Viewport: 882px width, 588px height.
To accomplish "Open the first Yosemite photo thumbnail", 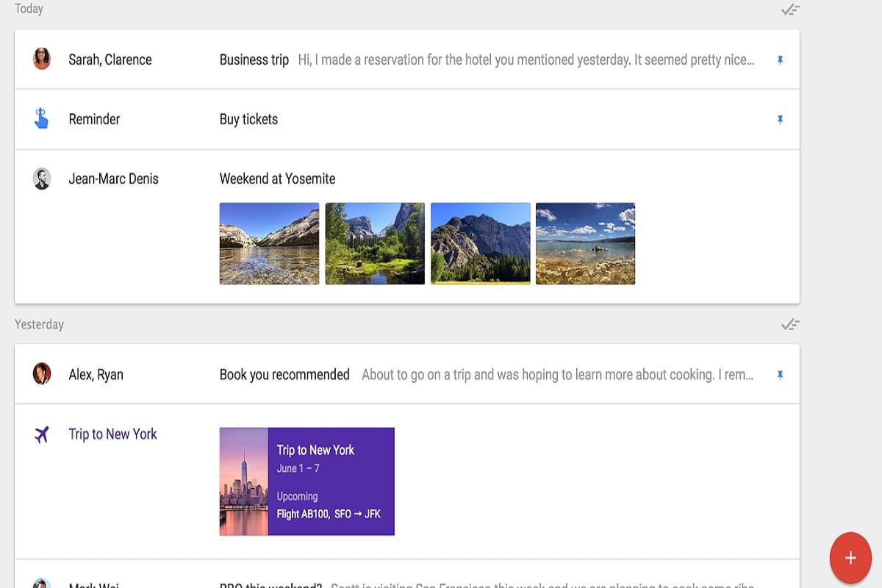I will coord(269,243).
